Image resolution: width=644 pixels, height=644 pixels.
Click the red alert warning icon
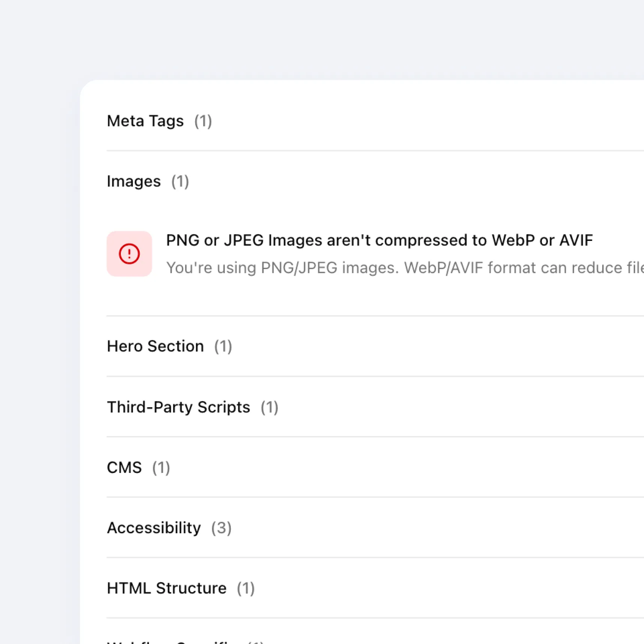point(129,254)
